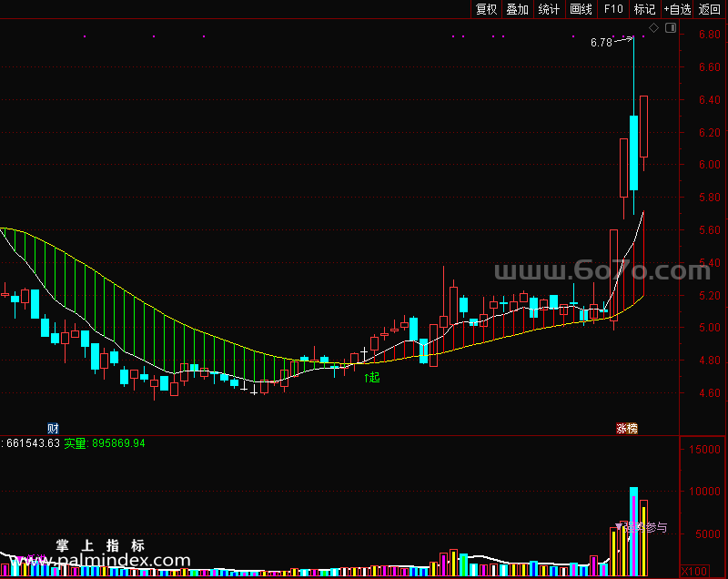Open the 统计 statistics tool
The image size is (728, 579).
[550, 9]
